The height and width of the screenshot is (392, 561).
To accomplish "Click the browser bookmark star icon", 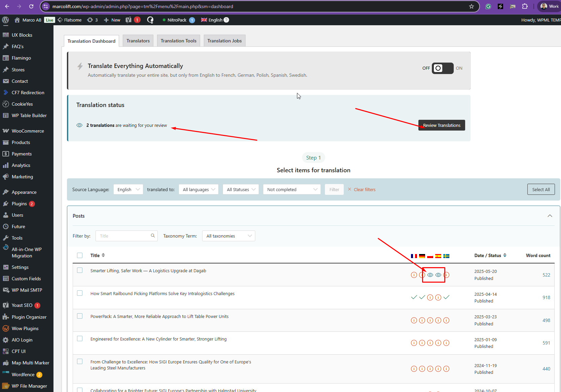I will point(472,6).
